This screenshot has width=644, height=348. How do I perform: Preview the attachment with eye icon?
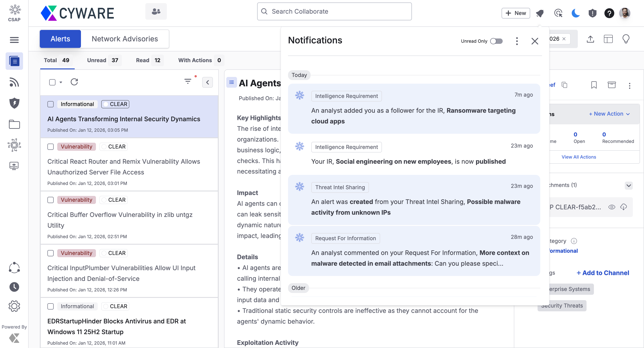coord(612,207)
